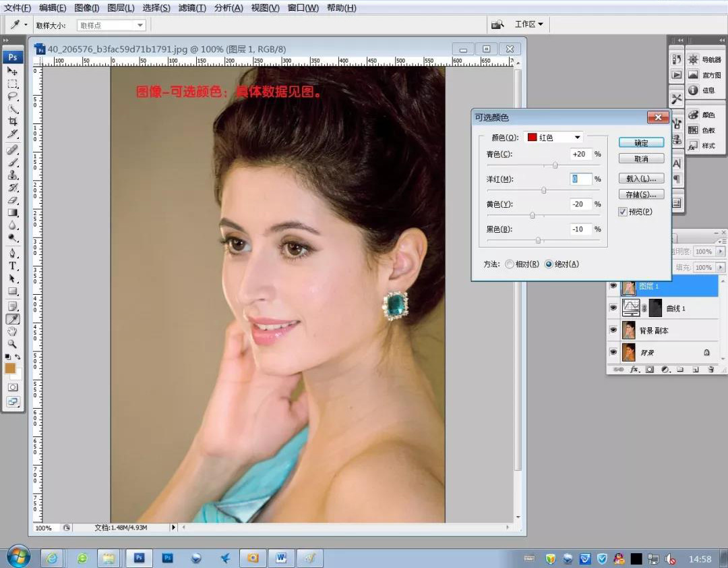728x568 pixels.
Task: Select the Zoom magnifier tool
Action: 13,344
